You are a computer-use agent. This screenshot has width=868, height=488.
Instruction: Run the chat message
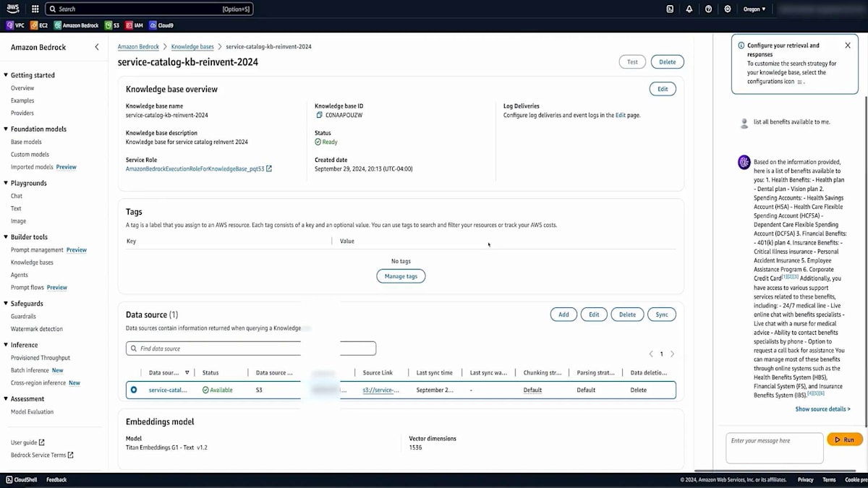click(x=844, y=440)
